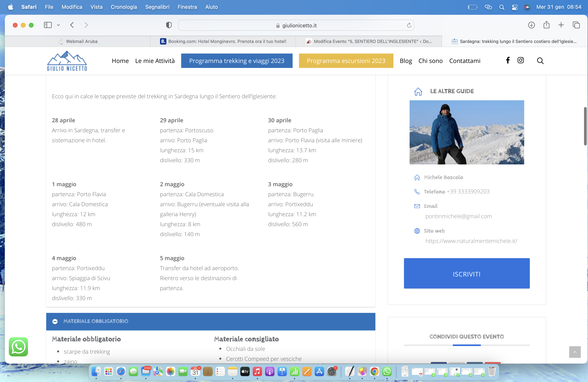This screenshot has height=382, width=588.
Task: Open the Instagram icon in site header
Action: click(521, 60)
